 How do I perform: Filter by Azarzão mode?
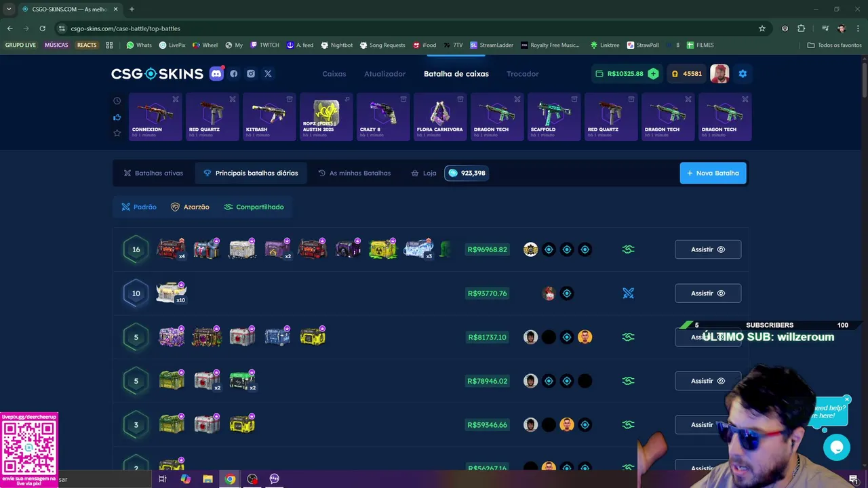coord(190,207)
